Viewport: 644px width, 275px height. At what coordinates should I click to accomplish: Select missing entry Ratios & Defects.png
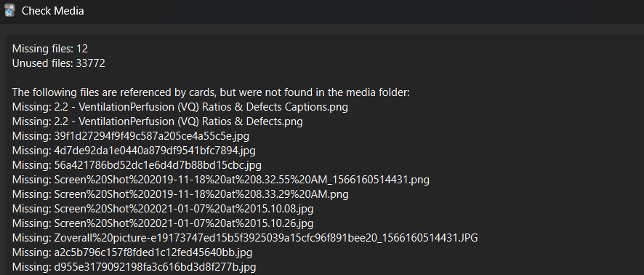[x=157, y=121]
